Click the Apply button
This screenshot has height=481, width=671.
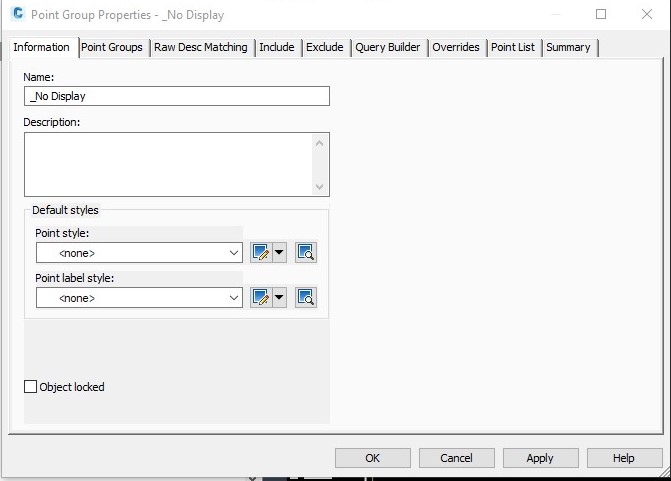tap(540, 458)
